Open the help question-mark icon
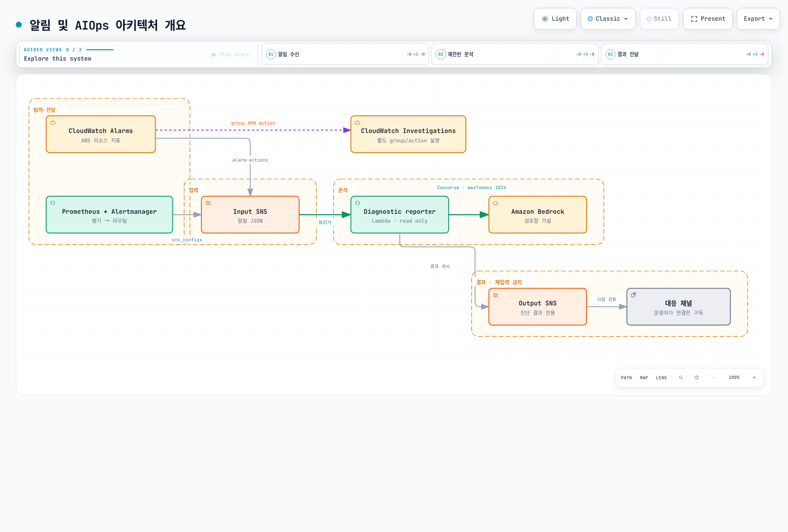 coord(696,378)
